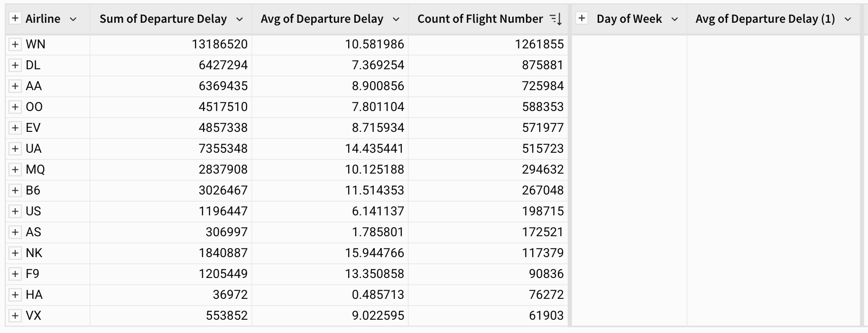Select the Sum of Departure Delay header
The width and height of the screenshot is (868, 333).
click(x=163, y=19)
